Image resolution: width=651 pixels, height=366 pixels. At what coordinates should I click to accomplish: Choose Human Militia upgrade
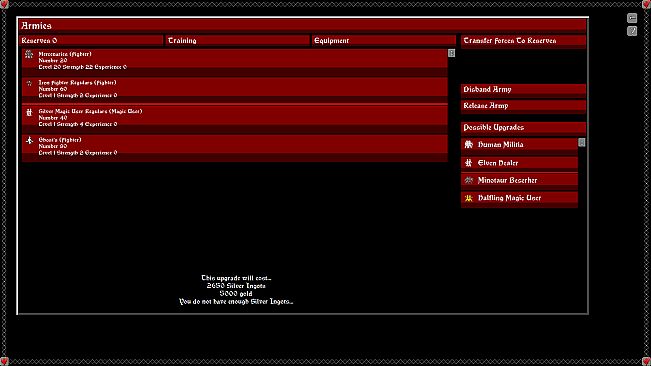519,145
